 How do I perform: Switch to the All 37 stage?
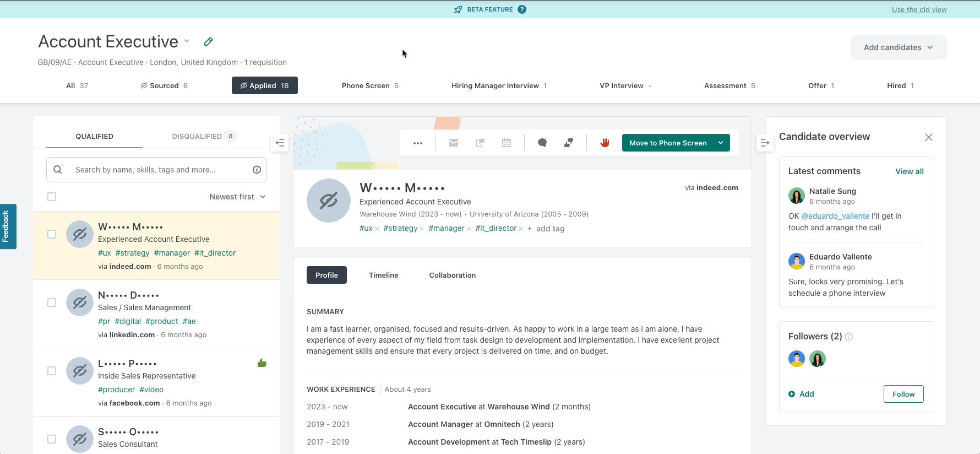coord(77,85)
